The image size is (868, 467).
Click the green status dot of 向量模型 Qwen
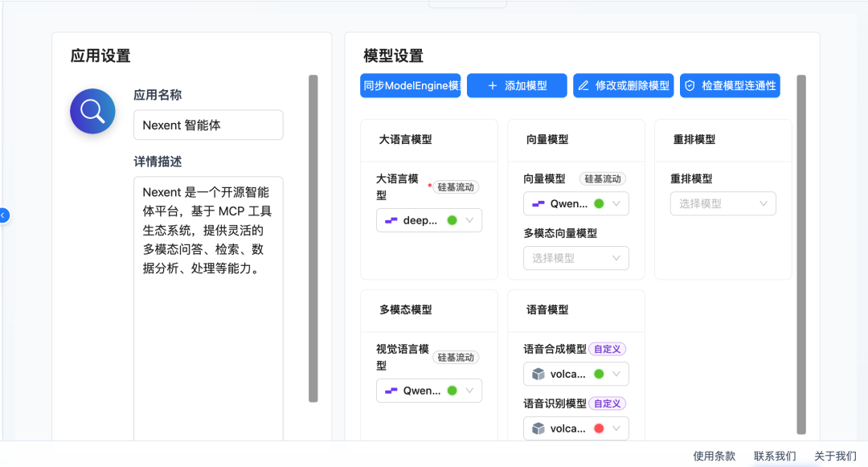pyautogui.click(x=599, y=203)
